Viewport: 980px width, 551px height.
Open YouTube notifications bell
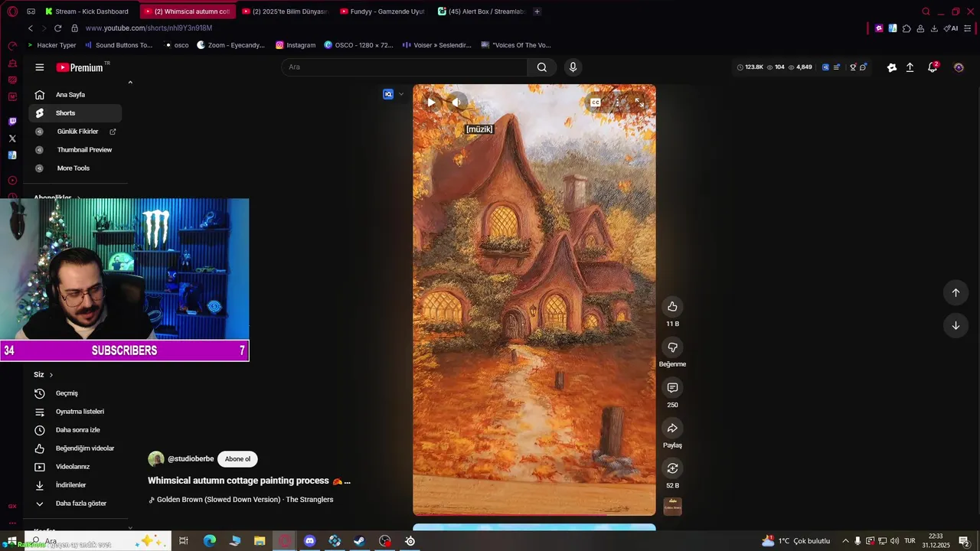pyautogui.click(x=933, y=67)
